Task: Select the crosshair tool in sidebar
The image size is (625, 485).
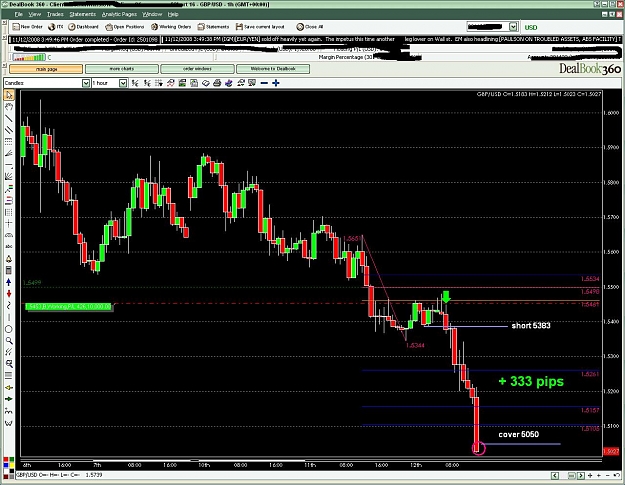Action: point(9,224)
